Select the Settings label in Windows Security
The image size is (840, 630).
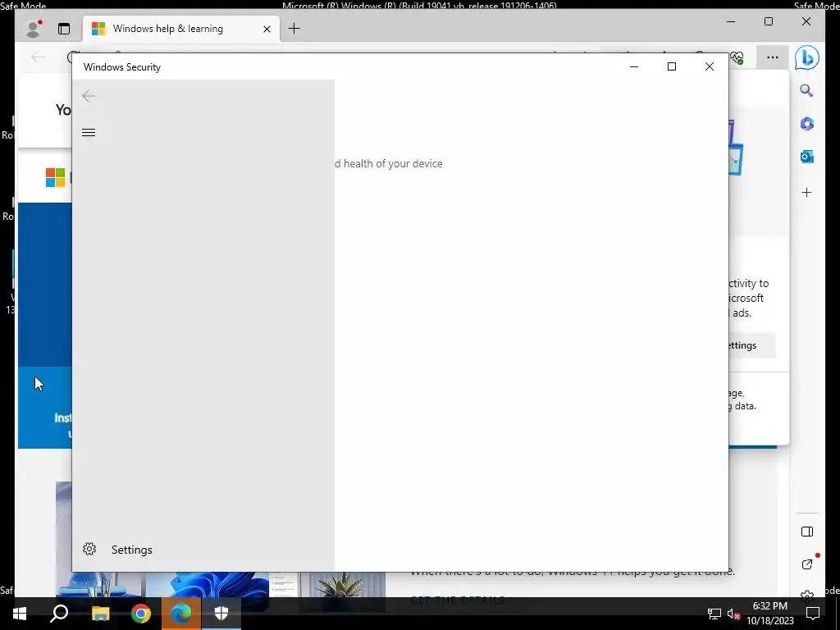click(x=132, y=550)
